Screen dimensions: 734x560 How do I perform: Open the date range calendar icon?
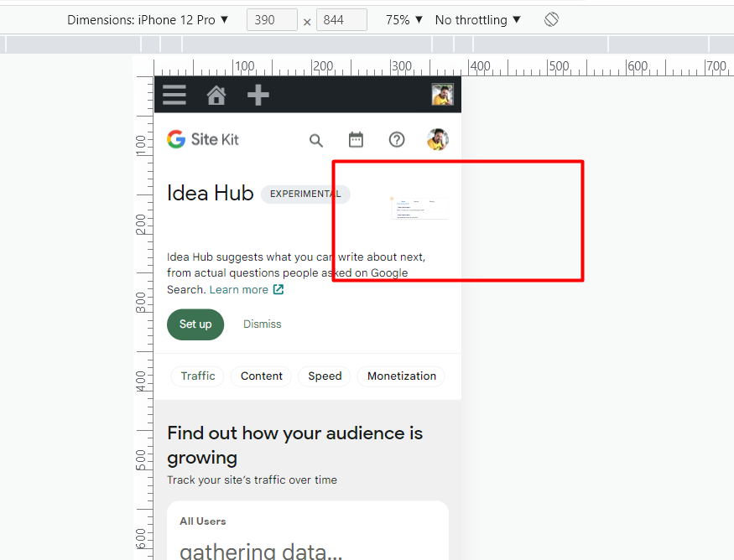(x=356, y=139)
